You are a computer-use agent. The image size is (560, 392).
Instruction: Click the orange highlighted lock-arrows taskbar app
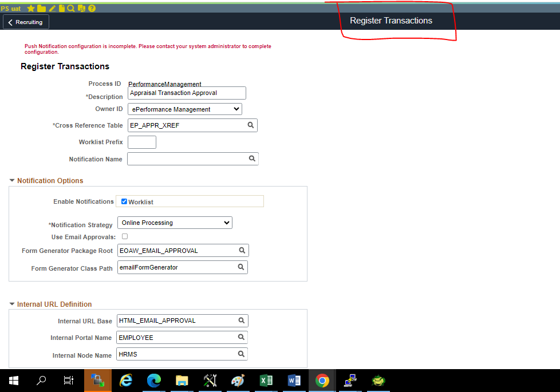[x=98, y=381]
